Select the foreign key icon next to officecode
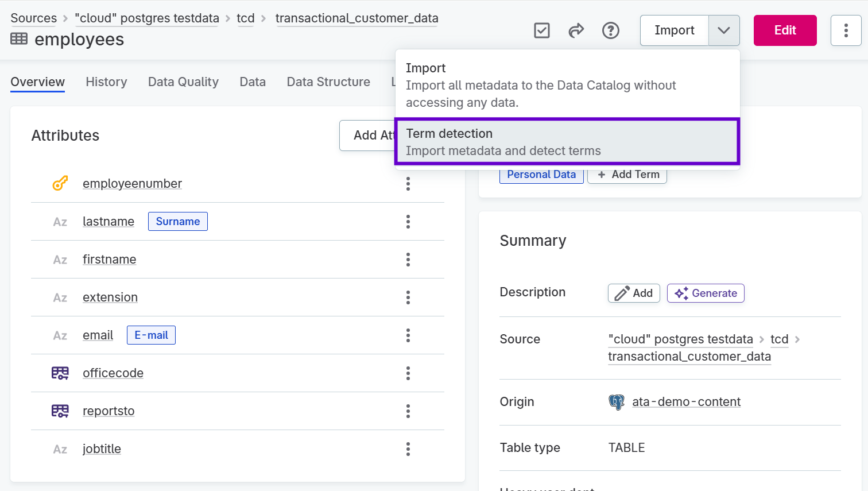 (x=60, y=373)
